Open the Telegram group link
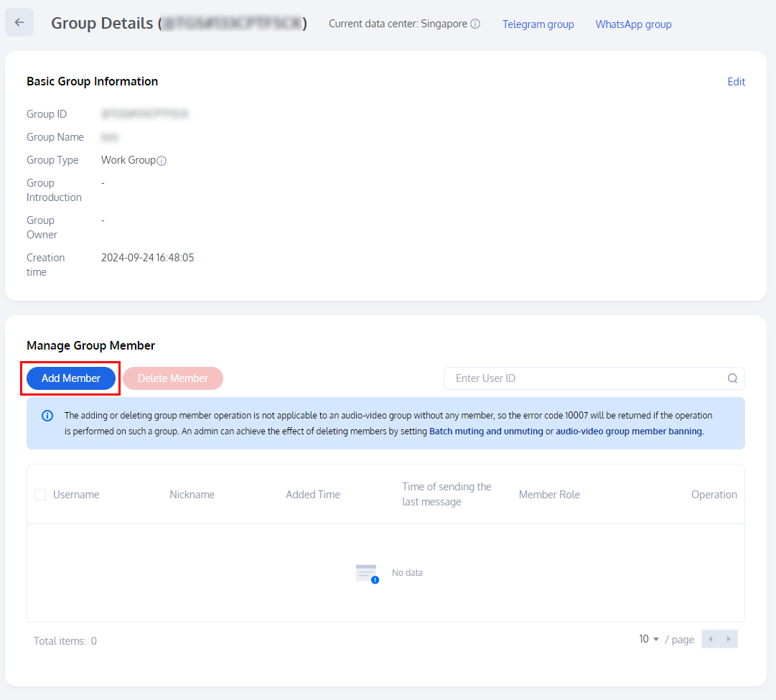Image resolution: width=776 pixels, height=700 pixels. click(538, 24)
